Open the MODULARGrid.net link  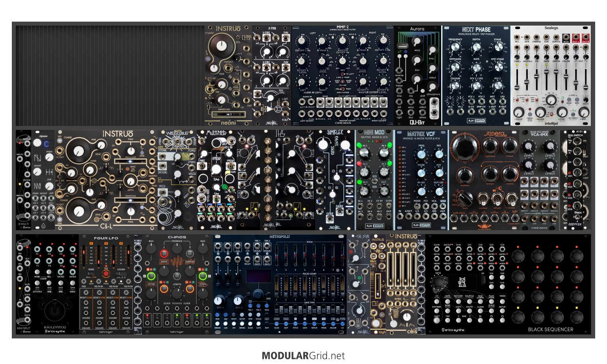[303, 356]
